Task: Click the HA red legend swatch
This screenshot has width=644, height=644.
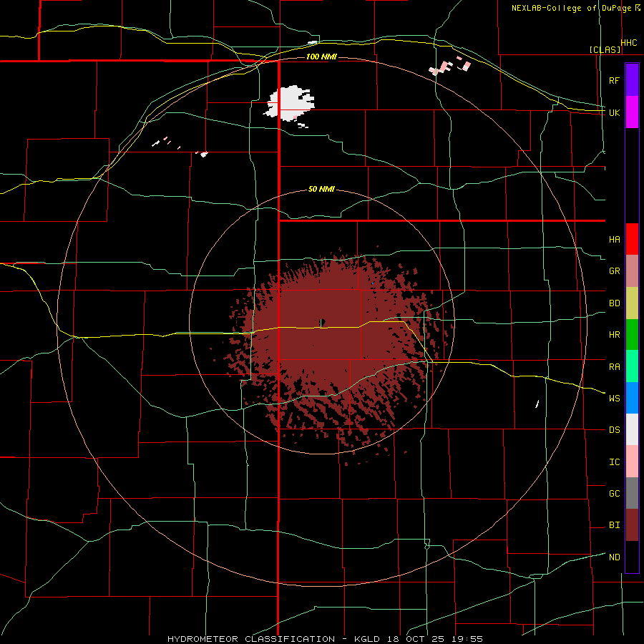Action: point(632,239)
